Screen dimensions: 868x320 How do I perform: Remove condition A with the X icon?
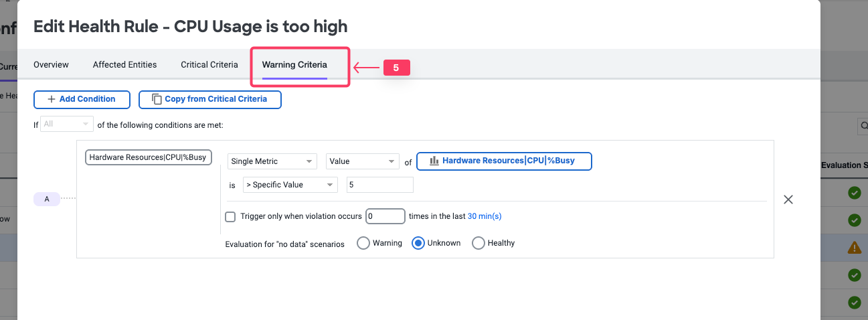pyautogui.click(x=788, y=199)
